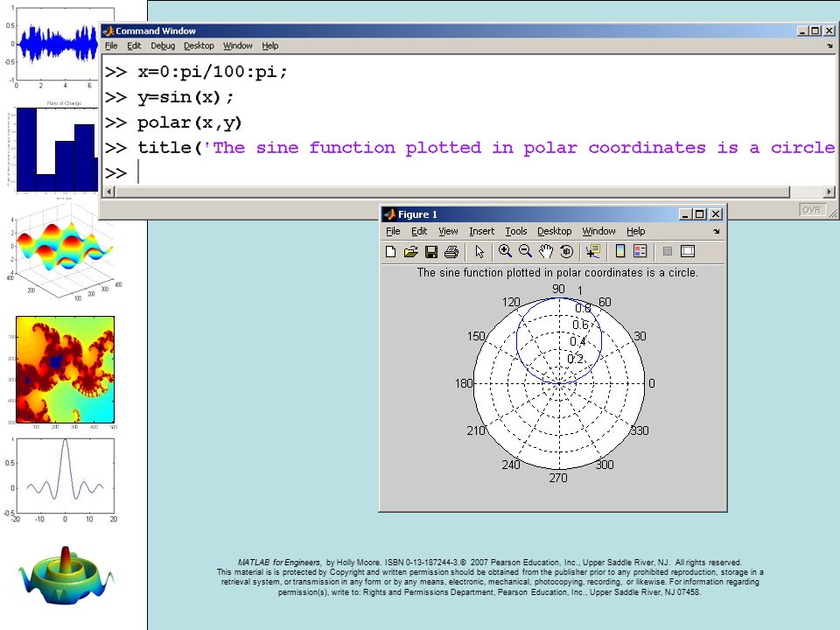The image size is (840, 630).
Task: Click the sinc function plot thumbnail
Action: (x=65, y=476)
